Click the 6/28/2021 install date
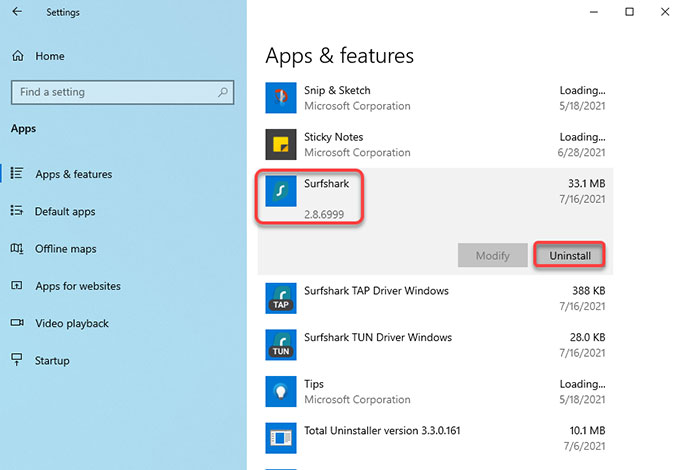The width and height of the screenshot is (680, 470). pyautogui.click(x=581, y=152)
